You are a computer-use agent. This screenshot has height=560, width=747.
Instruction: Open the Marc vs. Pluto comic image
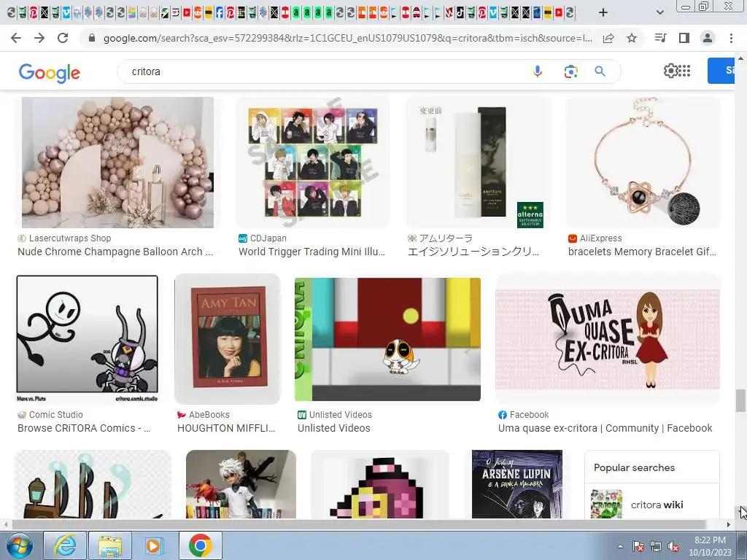[88, 339]
